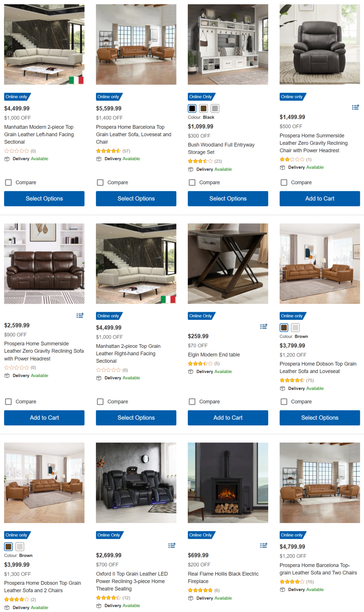Click add-to-list icon for Oxford II Theatre Seating
Image resolution: width=364 pixels, height=612 pixels.
[172, 545]
